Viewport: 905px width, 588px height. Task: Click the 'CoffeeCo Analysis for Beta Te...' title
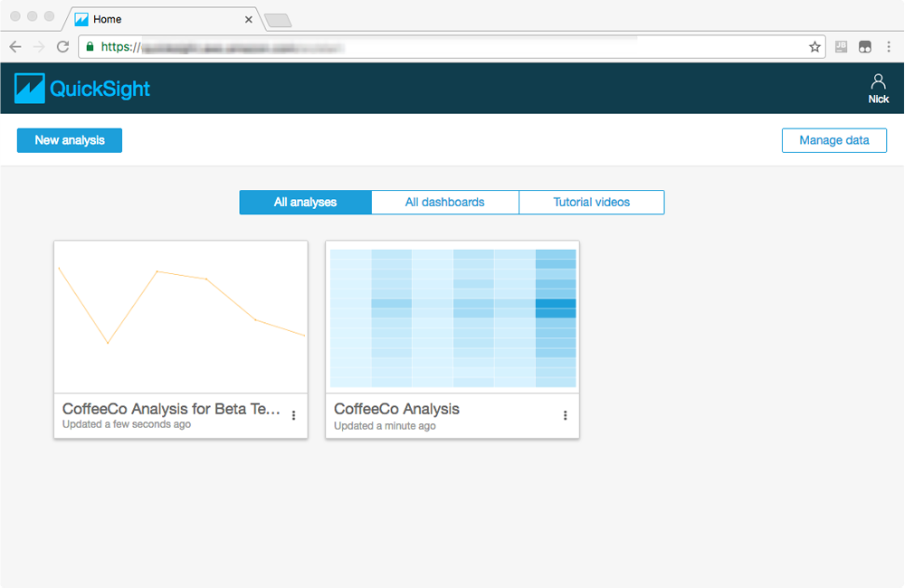tap(171, 409)
